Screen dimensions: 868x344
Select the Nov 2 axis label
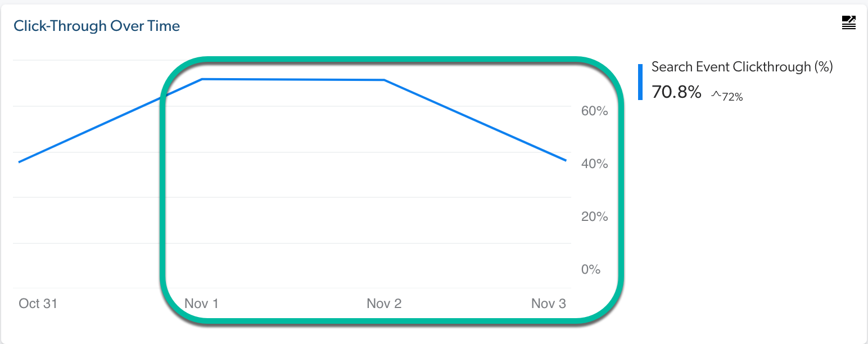click(x=384, y=303)
